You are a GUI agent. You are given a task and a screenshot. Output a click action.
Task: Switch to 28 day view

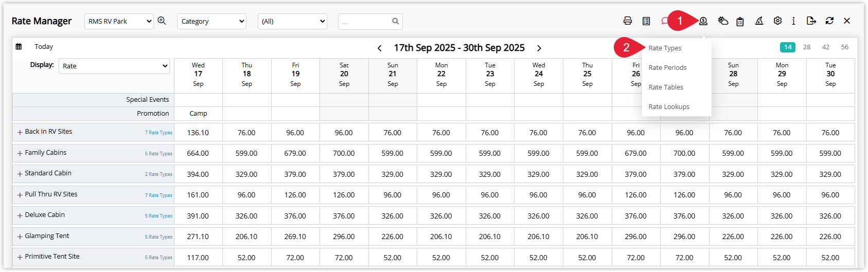(x=807, y=47)
